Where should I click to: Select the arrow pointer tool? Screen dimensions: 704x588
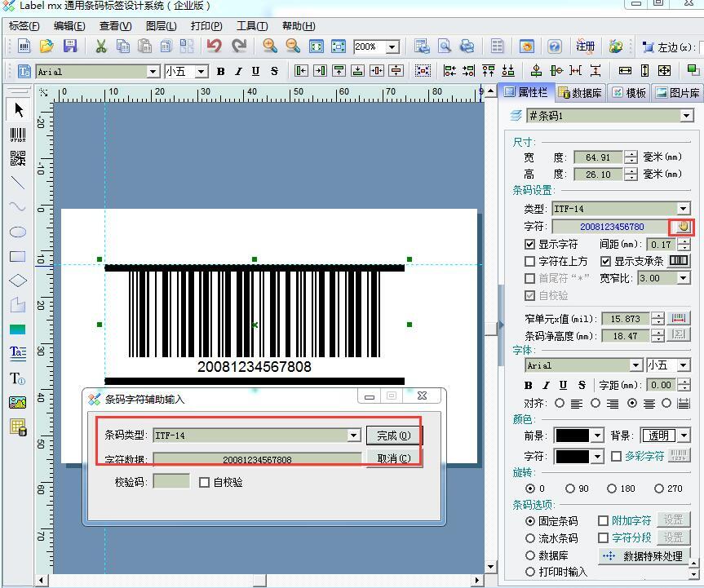(19, 109)
